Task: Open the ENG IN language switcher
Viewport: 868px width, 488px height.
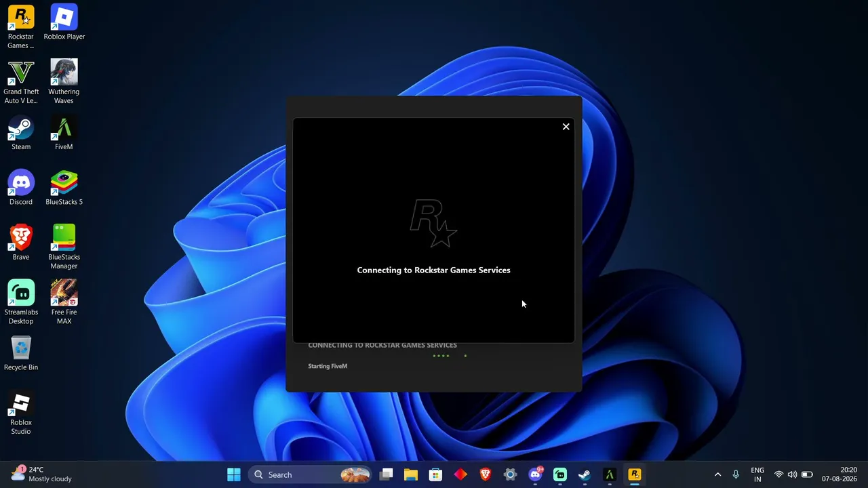Action: 757,474
